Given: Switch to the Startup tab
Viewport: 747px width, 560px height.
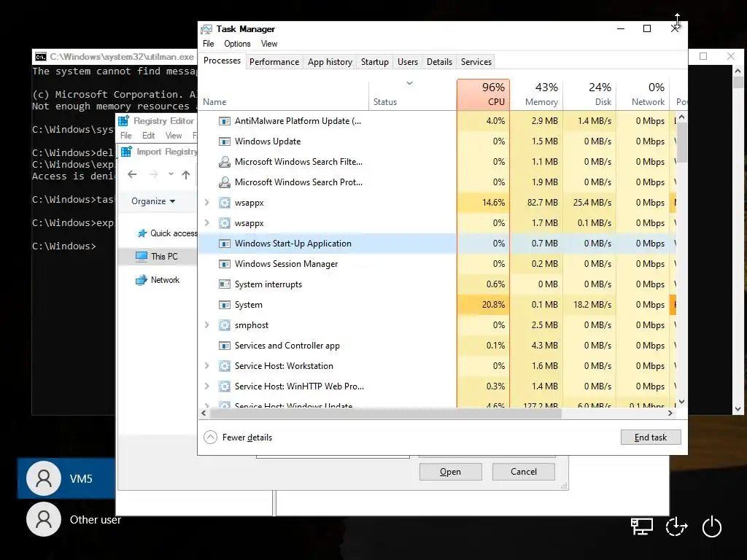Looking at the screenshot, I should pyautogui.click(x=375, y=62).
